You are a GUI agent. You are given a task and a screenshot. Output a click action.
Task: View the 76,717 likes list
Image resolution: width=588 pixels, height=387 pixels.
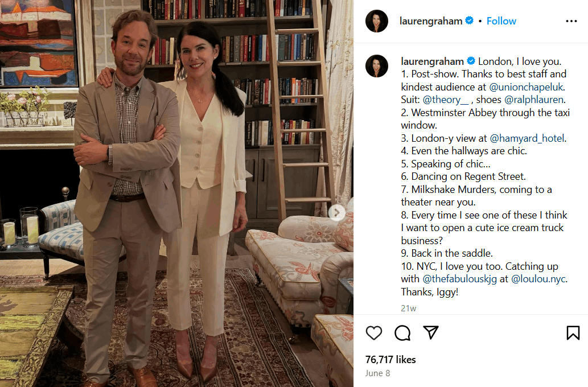(390, 360)
